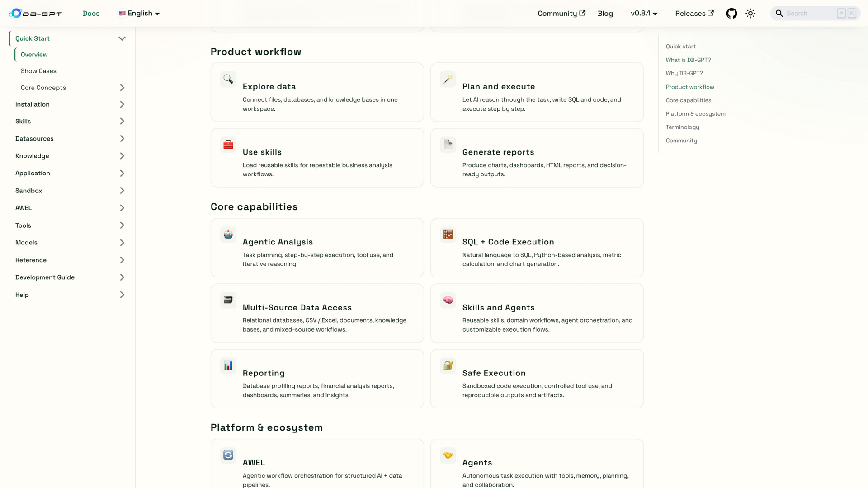Click the abacus icon on SQL + Code Execution card

coord(448,235)
